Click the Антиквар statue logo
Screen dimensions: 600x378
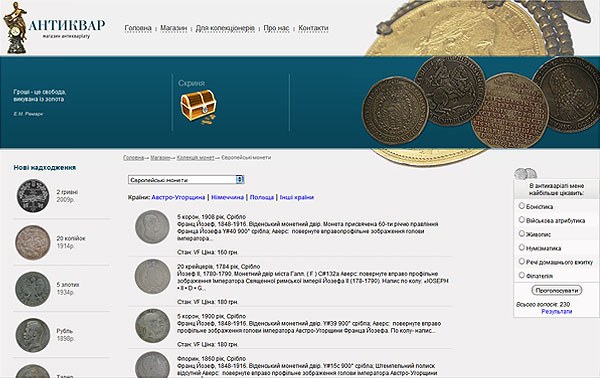(x=15, y=28)
